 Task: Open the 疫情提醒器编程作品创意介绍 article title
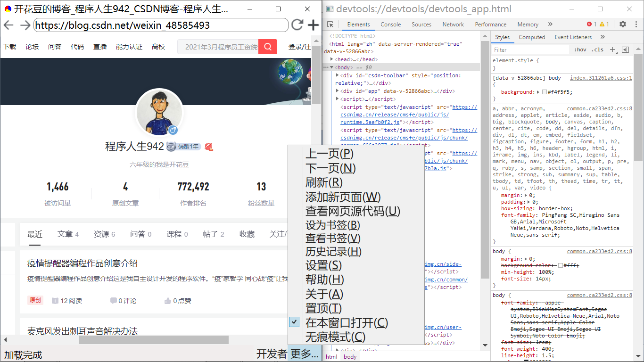point(83,263)
